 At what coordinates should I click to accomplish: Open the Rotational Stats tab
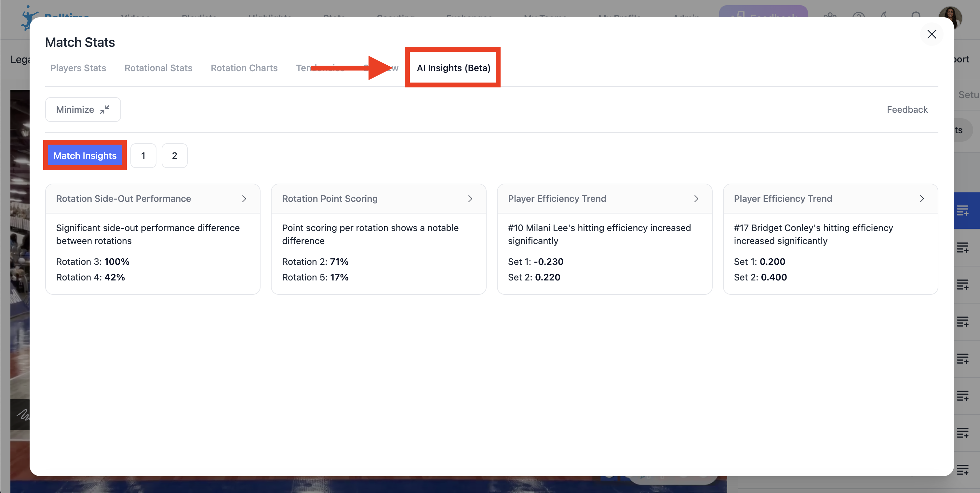click(158, 68)
